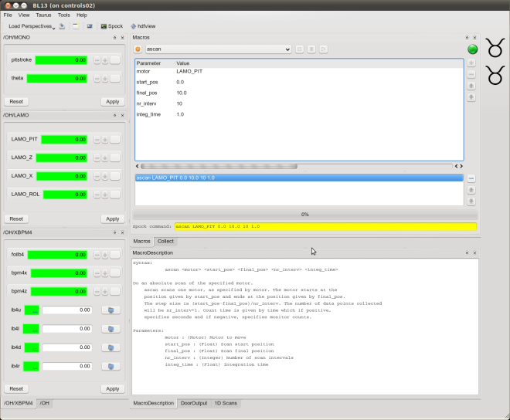Click ib4u value input field
Screen dimensions: 510x420
click(67, 310)
